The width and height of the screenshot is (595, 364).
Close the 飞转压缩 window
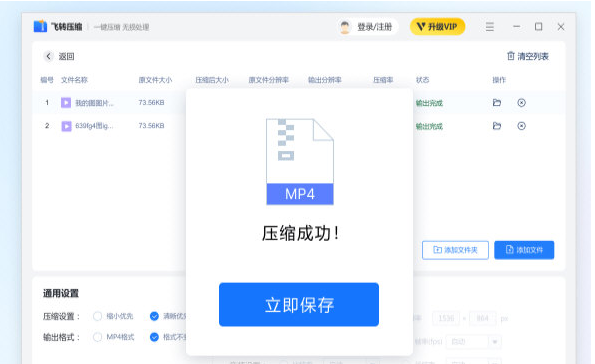[561, 27]
